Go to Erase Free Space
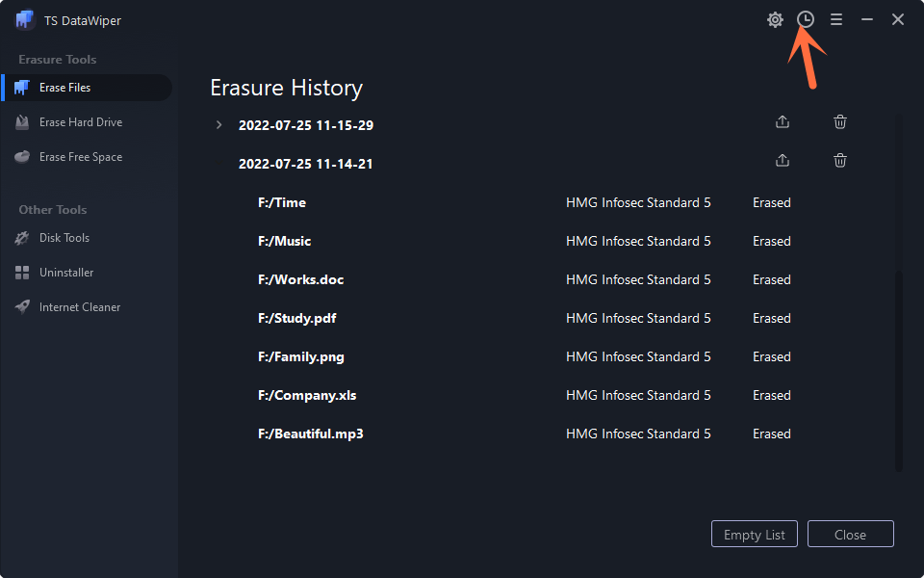The image size is (924, 578). pos(81,157)
